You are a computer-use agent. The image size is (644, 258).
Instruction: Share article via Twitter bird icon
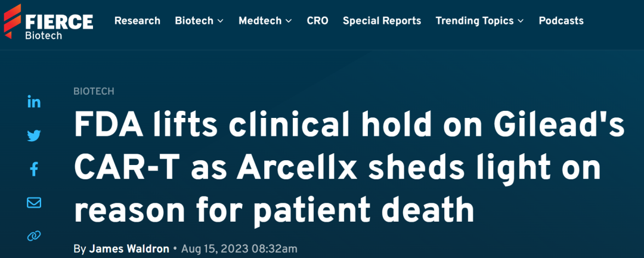pyautogui.click(x=34, y=135)
